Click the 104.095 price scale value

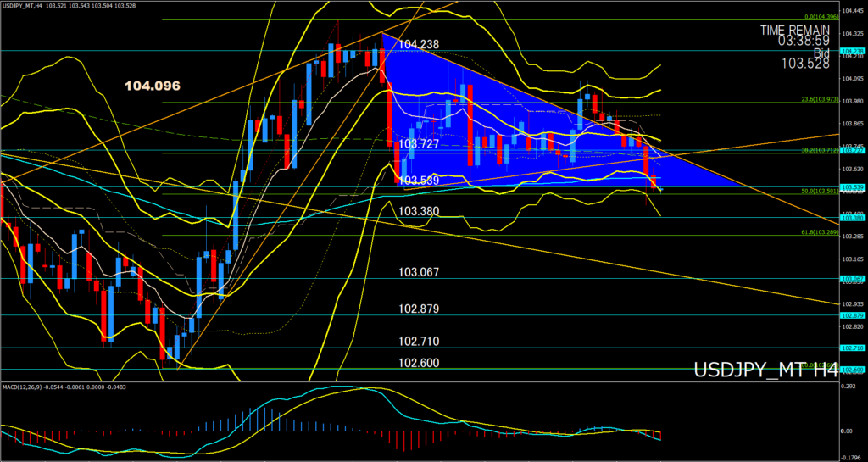(x=853, y=79)
